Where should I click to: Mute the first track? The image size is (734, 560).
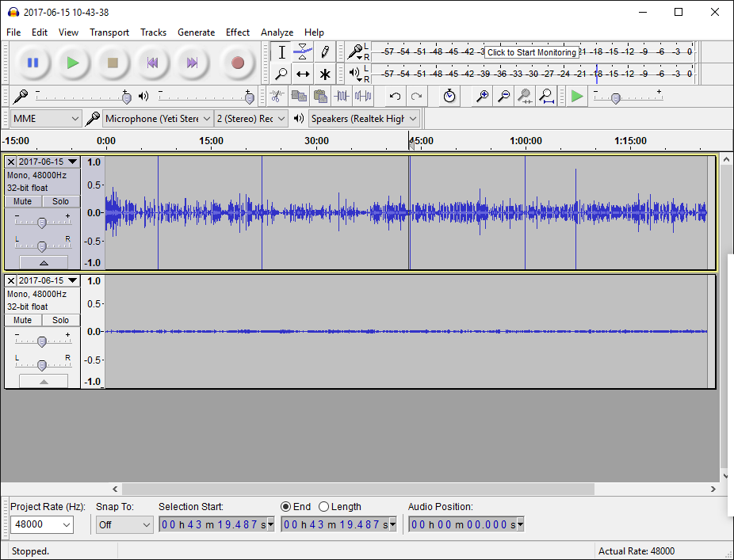[22, 202]
